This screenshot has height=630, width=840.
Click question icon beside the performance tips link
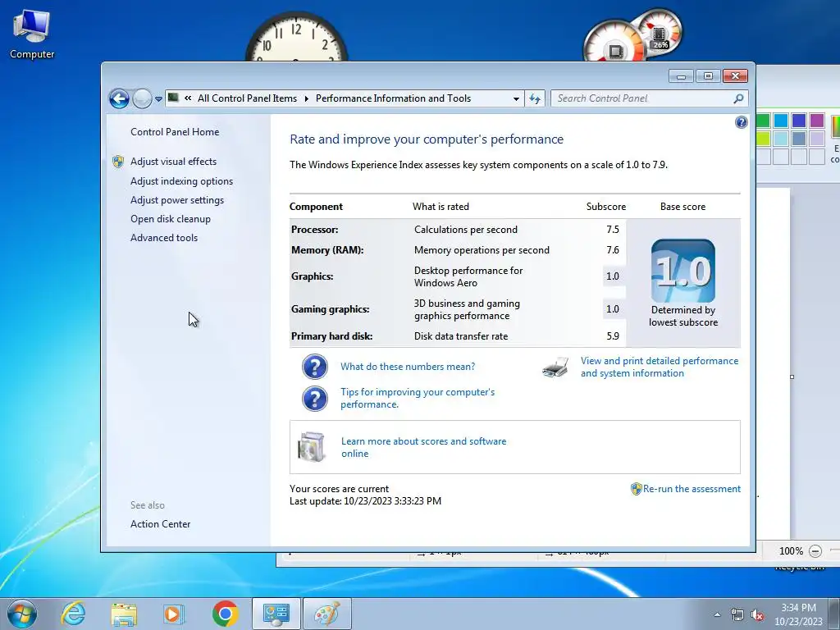315,399
